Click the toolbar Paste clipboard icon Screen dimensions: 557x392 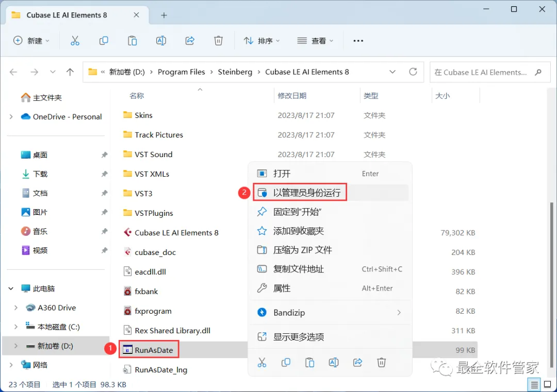click(x=132, y=41)
